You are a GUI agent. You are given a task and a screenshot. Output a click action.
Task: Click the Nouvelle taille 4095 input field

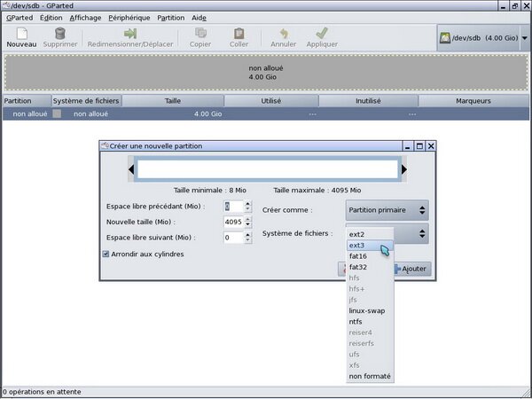pos(233,222)
